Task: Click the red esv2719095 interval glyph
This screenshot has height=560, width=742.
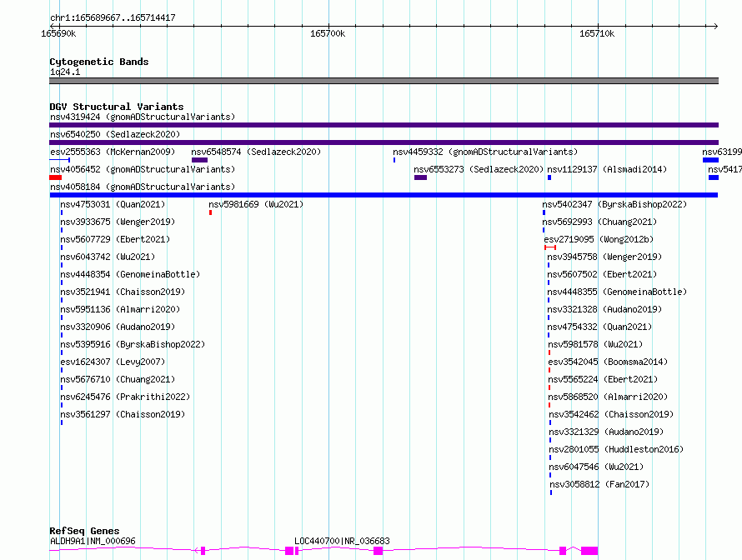Action: 550,247
